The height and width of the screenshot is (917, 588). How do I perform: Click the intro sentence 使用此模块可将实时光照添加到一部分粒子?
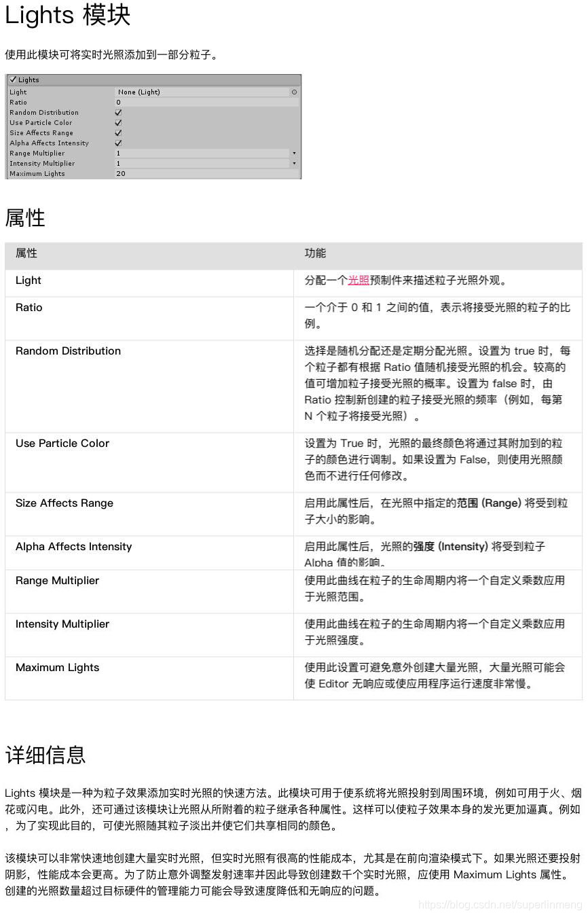click(112, 55)
